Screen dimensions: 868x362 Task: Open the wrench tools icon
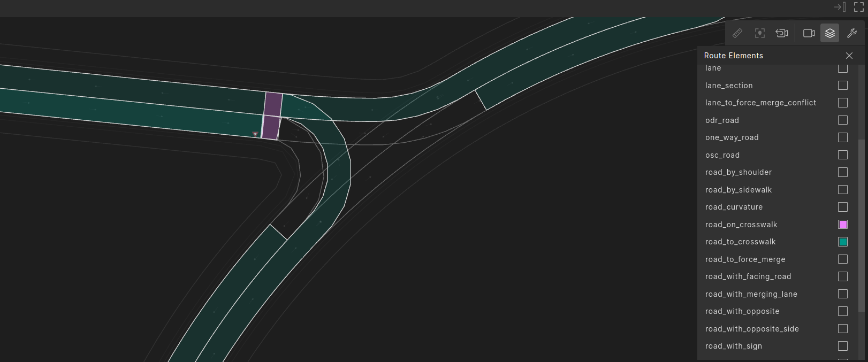[x=852, y=33]
